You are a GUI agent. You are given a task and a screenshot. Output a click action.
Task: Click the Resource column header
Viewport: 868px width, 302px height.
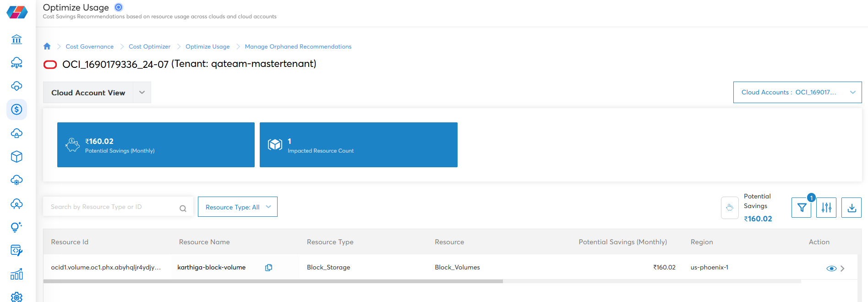click(x=449, y=242)
